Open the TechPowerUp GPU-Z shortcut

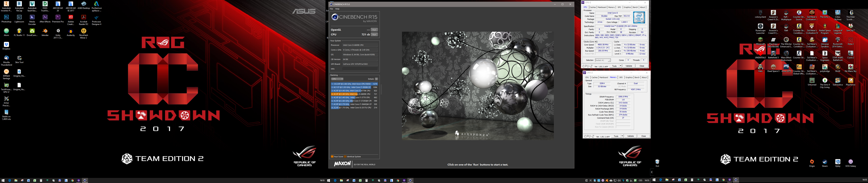point(6,88)
